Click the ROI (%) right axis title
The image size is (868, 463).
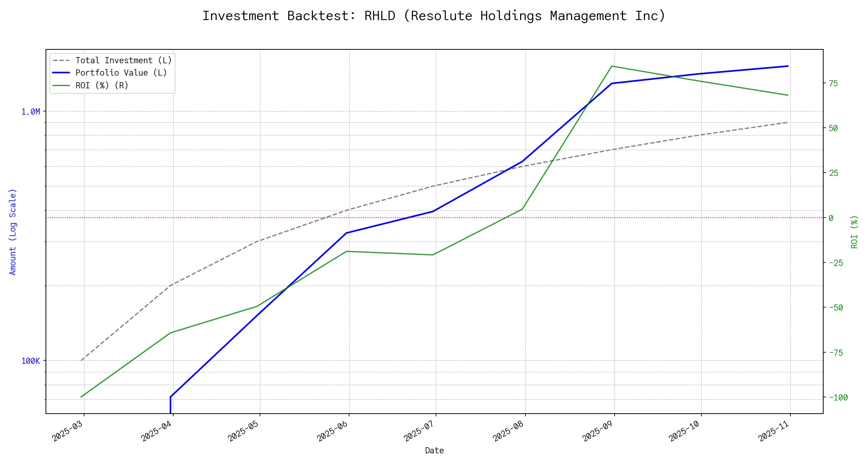854,232
